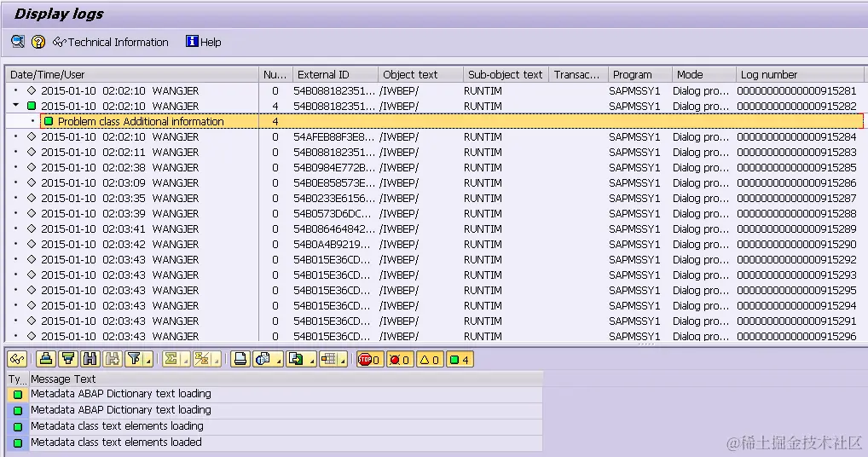The height and width of the screenshot is (457, 868).
Task: Sort messages in ascending order
Action: (x=46, y=360)
